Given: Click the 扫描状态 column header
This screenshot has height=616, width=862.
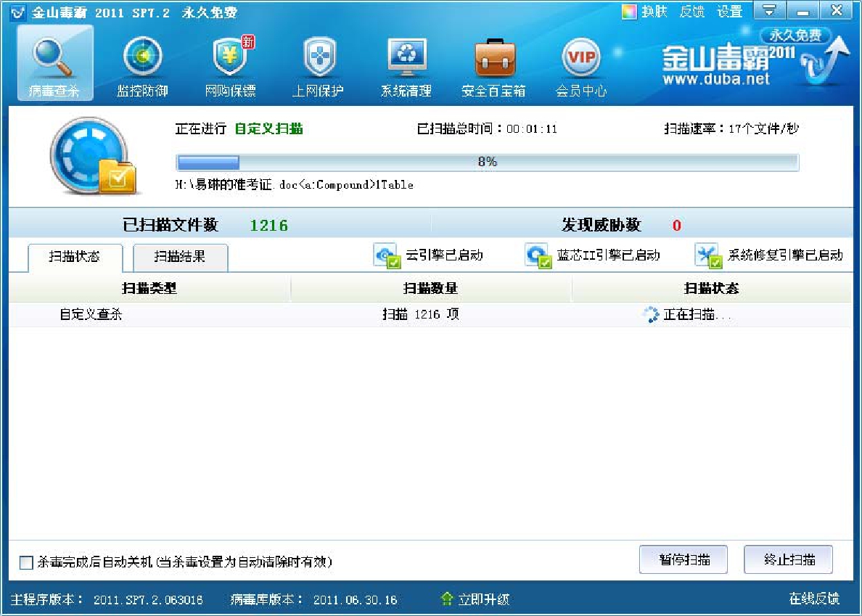Looking at the screenshot, I should click(711, 288).
